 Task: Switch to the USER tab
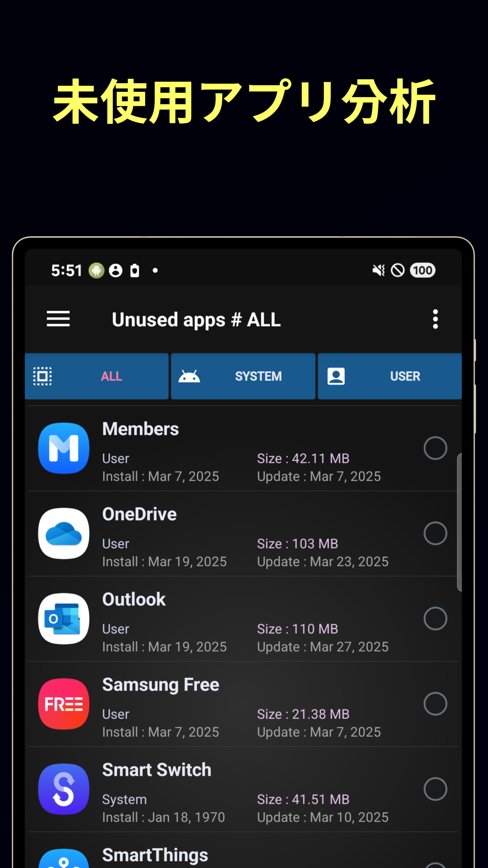390,376
